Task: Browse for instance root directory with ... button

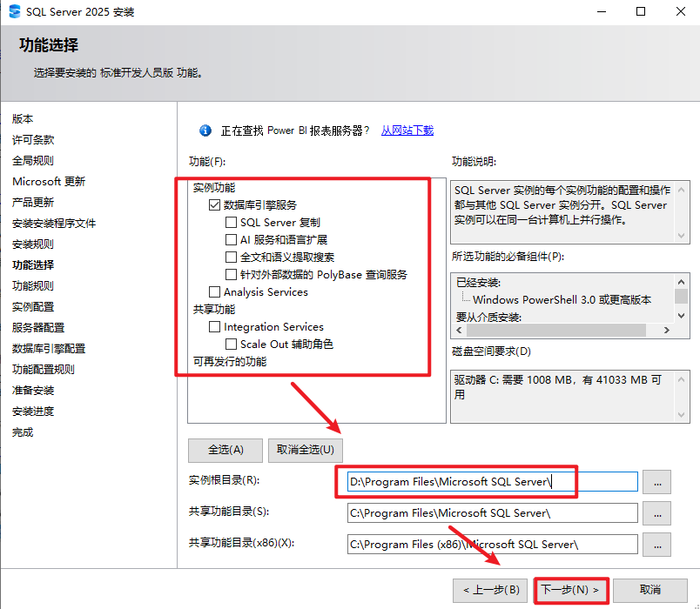Action: click(657, 481)
